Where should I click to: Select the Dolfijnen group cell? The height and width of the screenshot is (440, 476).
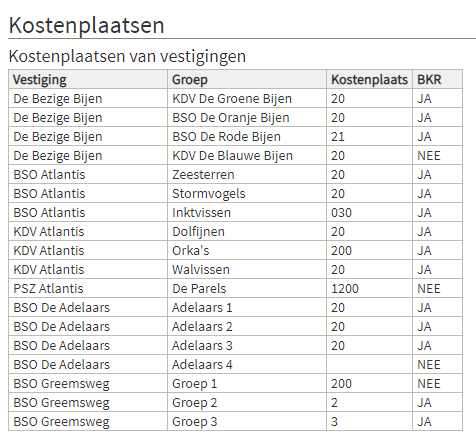point(247,231)
